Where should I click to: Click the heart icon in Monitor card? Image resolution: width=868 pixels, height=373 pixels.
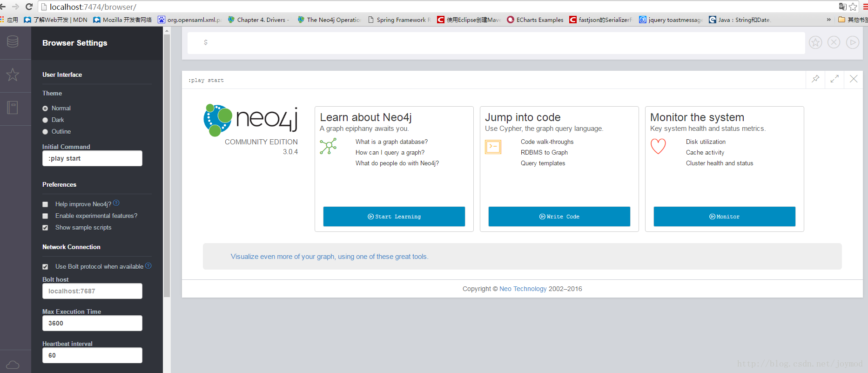658,146
